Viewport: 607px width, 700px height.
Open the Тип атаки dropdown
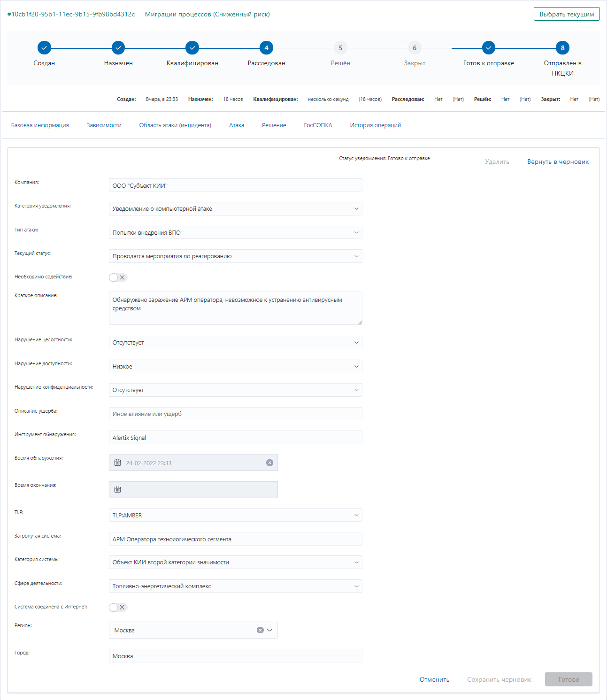[356, 232]
